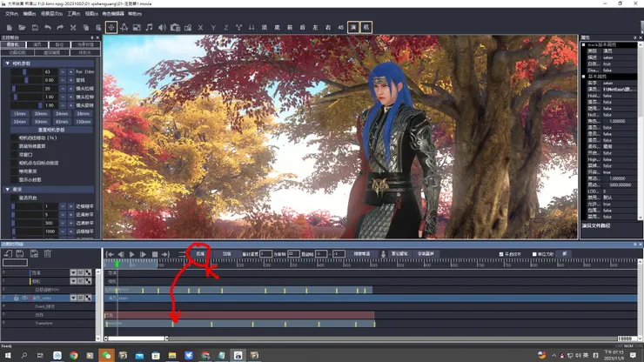Toggle X axis constraint in toolbar
Screen dimensions: 644x362
pyautogui.click(x=200, y=28)
